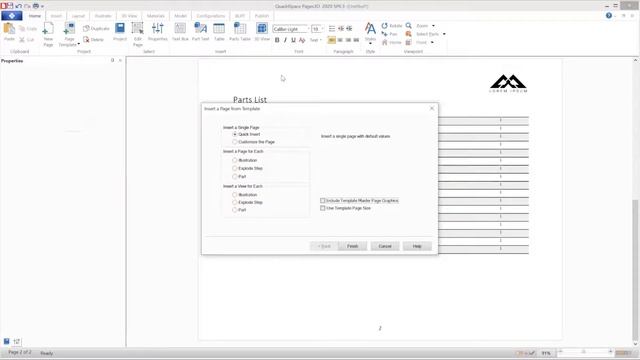This screenshot has width=640, height=360.
Task: Open the quick access toolbar customize arrow
Action: coord(42,6)
